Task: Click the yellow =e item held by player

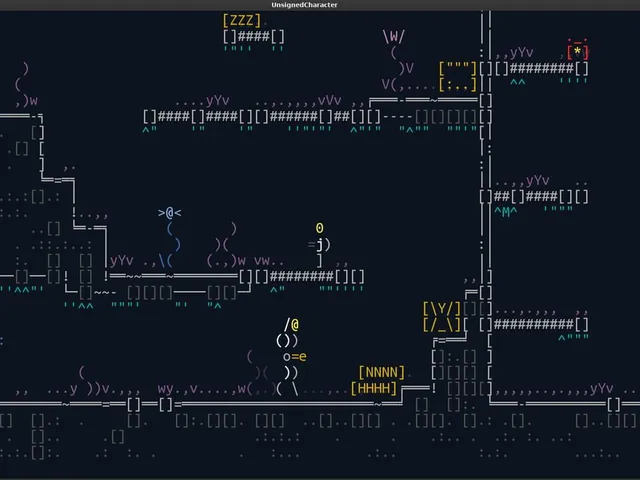Action: [x=299, y=357]
